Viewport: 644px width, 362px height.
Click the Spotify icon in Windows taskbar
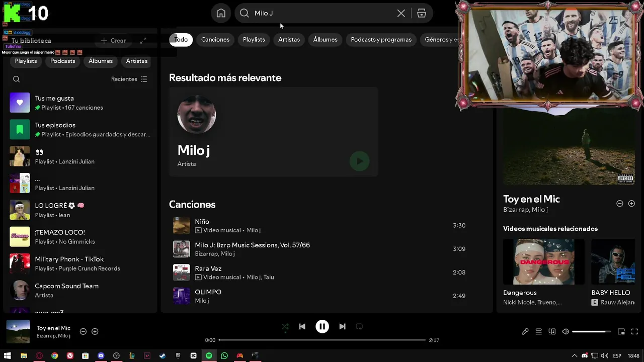(x=209, y=355)
